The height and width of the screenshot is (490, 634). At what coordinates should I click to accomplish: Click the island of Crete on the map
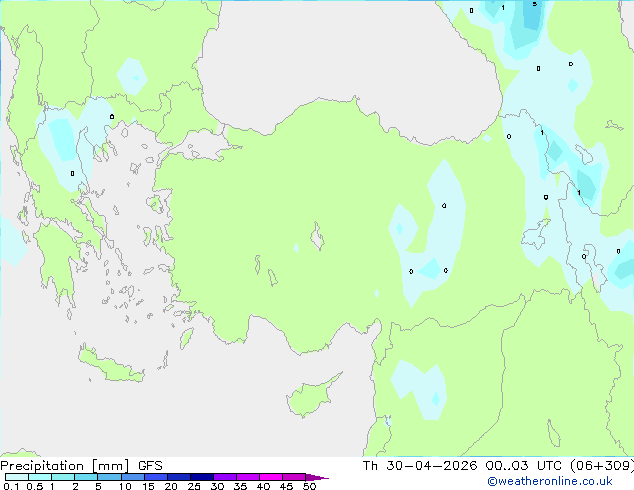coord(111,366)
